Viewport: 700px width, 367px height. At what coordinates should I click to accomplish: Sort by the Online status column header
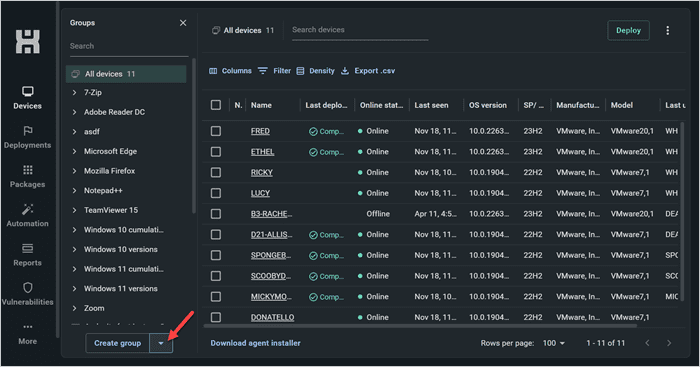click(381, 105)
